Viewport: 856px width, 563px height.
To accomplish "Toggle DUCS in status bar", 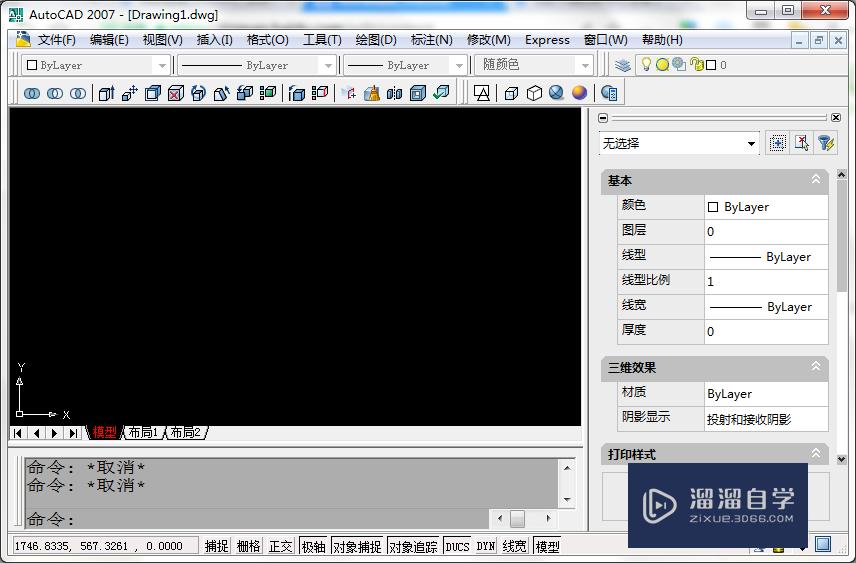I will pyautogui.click(x=457, y=546).
